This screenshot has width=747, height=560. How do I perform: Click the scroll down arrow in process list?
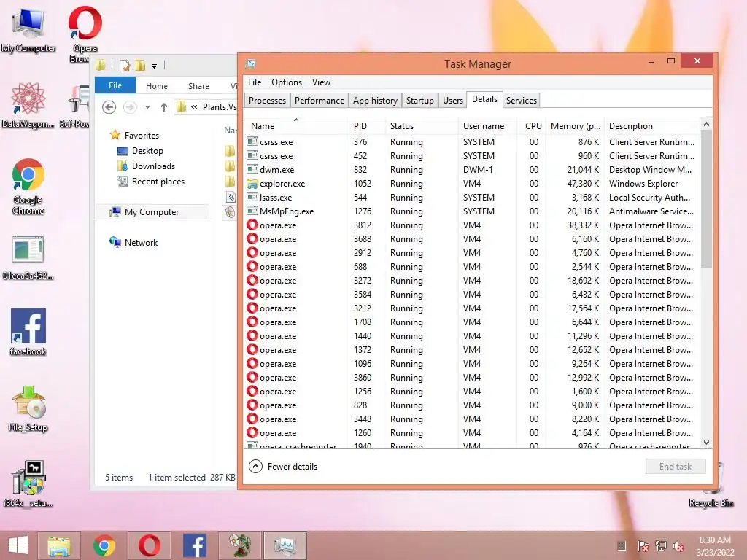(706, 443)
